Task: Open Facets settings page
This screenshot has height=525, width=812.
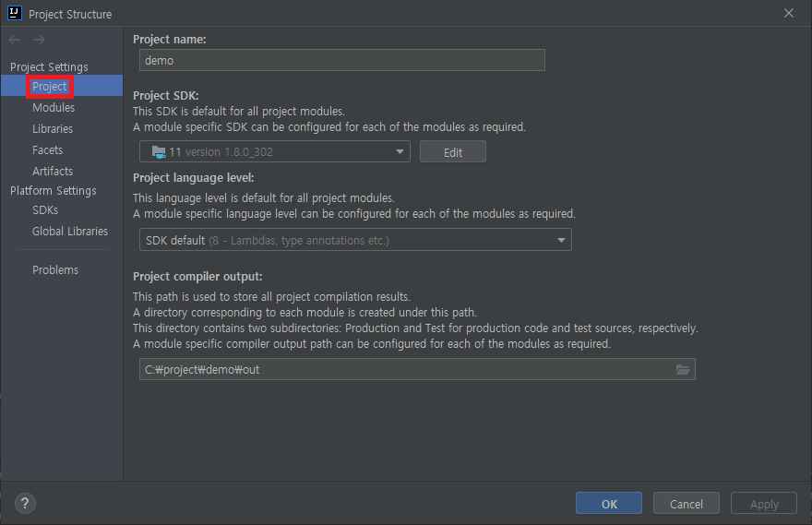Action: point(47,150)
